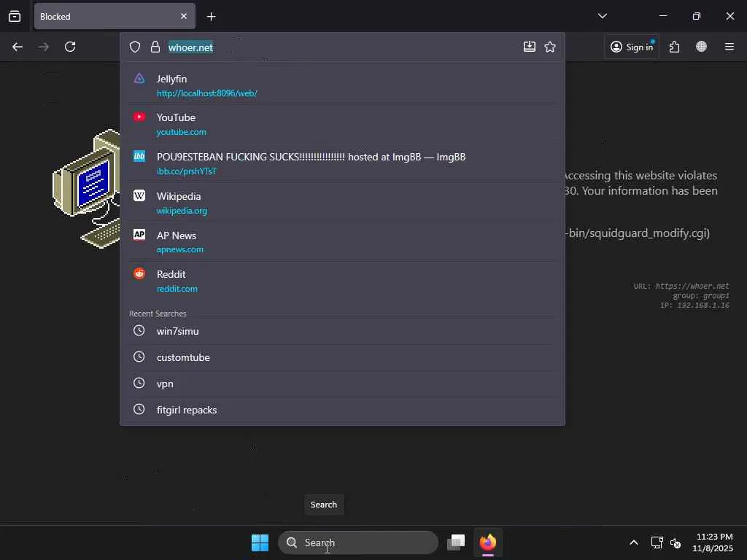Choose recent search win7simu
This screenshot has height=560, width=747.
[343, 331]
